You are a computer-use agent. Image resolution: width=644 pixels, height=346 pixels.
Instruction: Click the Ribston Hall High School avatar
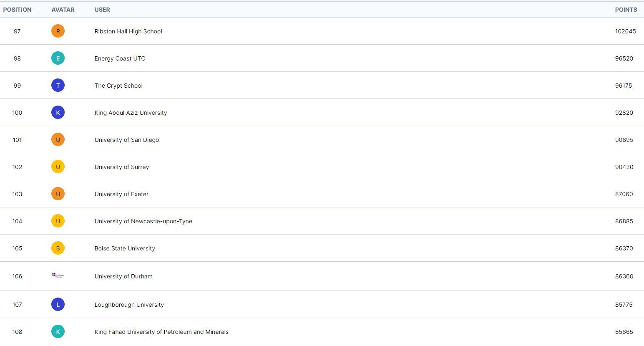pos(58,31)
